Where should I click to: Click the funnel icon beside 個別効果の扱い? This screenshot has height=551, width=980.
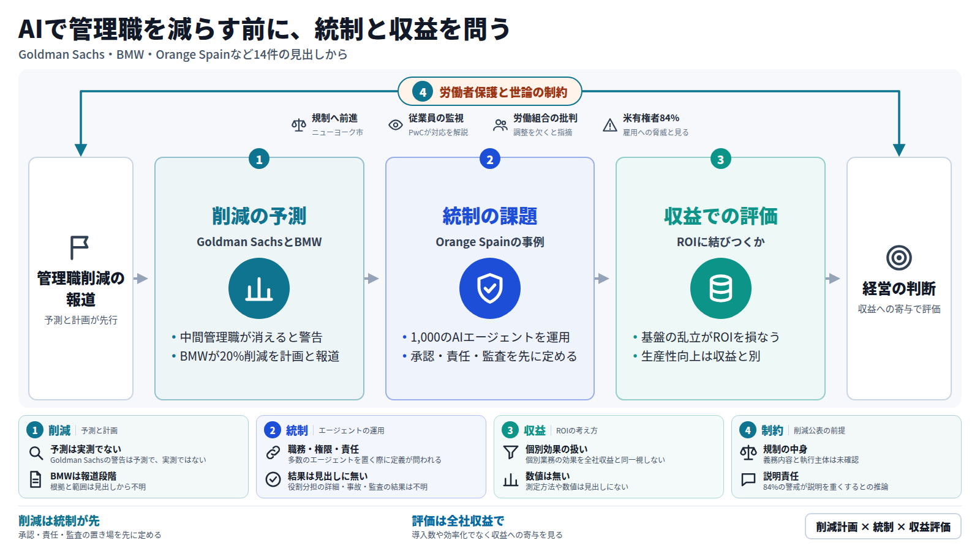[x=510, y=453]
